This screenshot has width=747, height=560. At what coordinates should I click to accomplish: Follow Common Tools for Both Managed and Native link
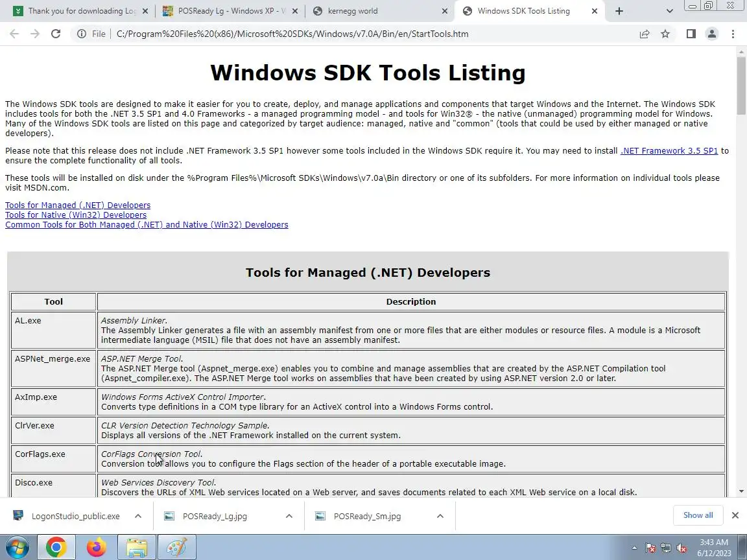pyautogui.click(x=147, y=225)
